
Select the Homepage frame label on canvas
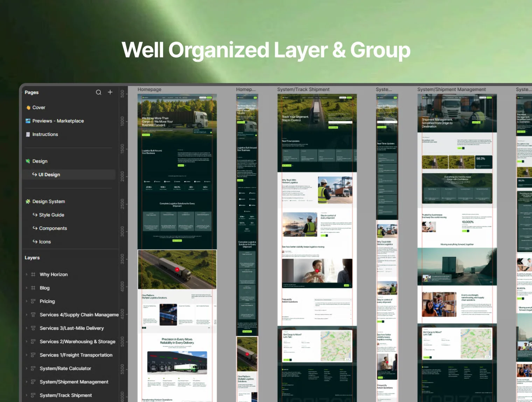pos(149,89)
